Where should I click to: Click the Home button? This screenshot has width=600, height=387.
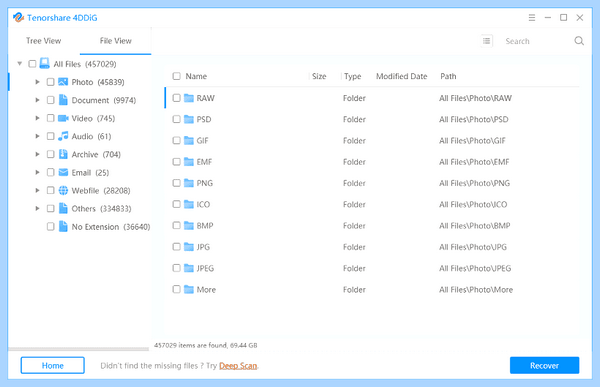52,365
